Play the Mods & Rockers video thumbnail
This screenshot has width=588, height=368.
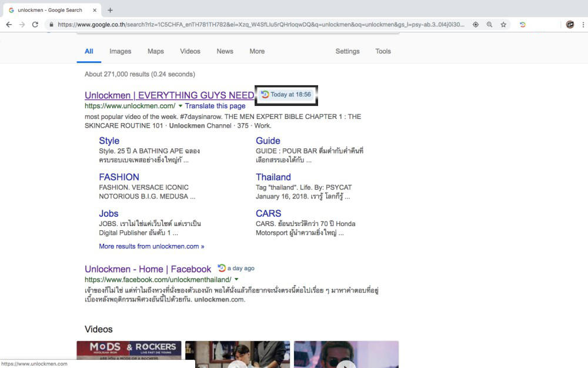coord(129,354)
